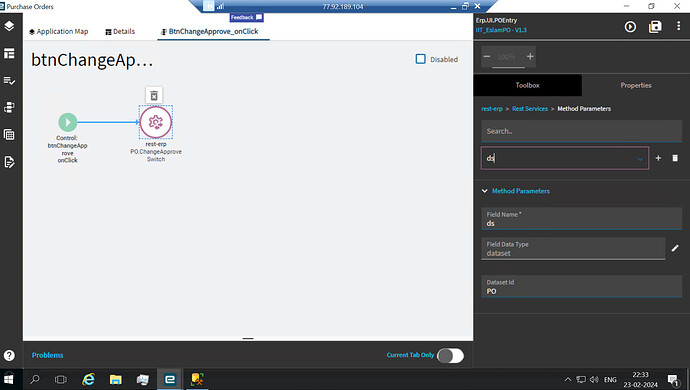The image size is (690, 390).
Task: Click the run/play icon near Erp.UI.POEntry
Action: [630, 27]
